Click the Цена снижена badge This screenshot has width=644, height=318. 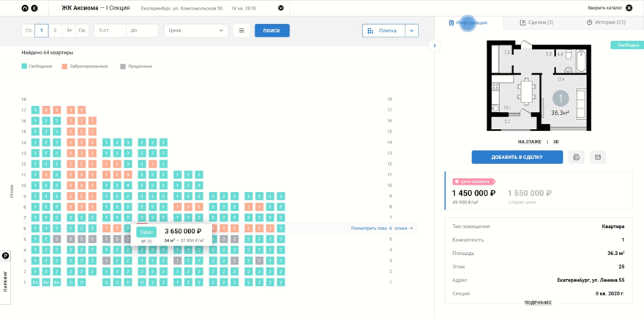pyautogui.click(x=474, y=182)
